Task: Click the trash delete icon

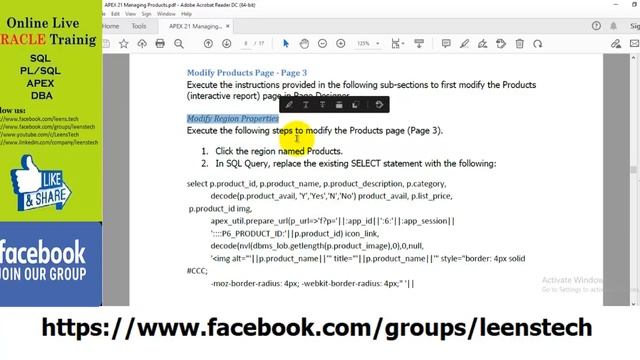Action: pyautogui.click(x=520, y=44)
